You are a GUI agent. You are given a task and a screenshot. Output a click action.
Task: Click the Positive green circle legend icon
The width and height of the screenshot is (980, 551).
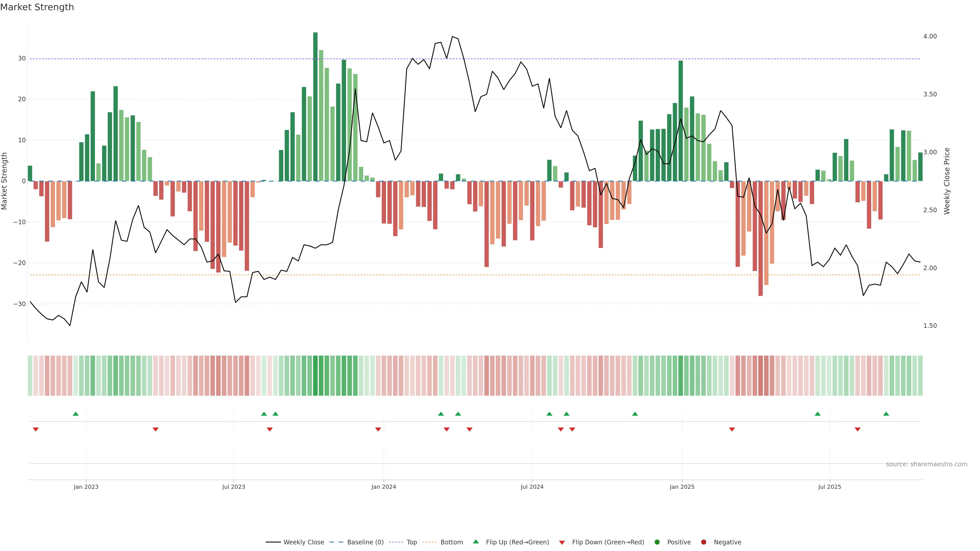657,542
